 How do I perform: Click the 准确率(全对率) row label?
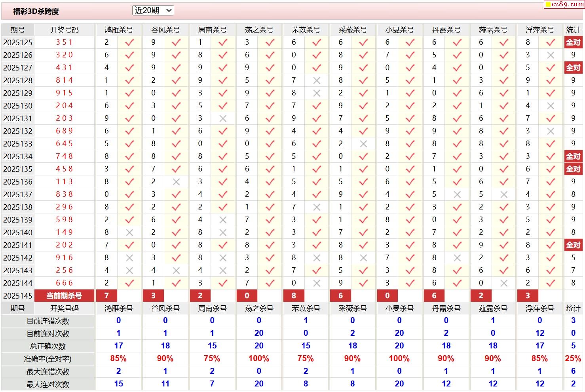coord(48,359)
